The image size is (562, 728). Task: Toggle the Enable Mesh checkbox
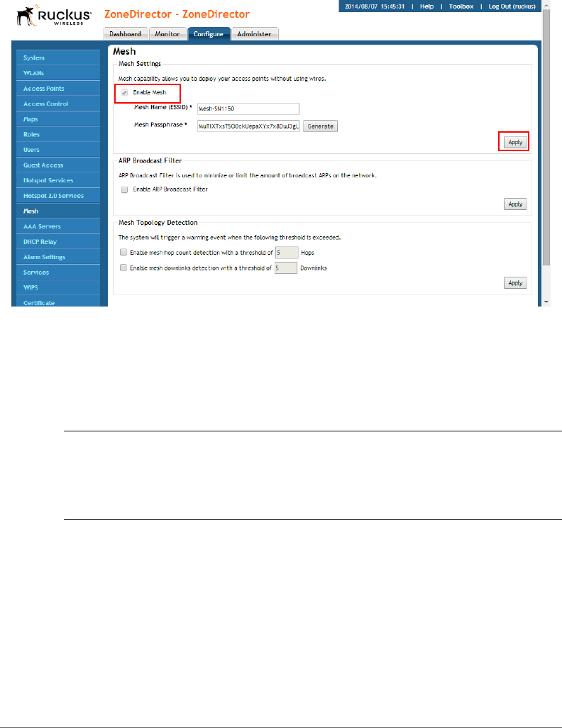pyautogui.click(x=124, y=92)
